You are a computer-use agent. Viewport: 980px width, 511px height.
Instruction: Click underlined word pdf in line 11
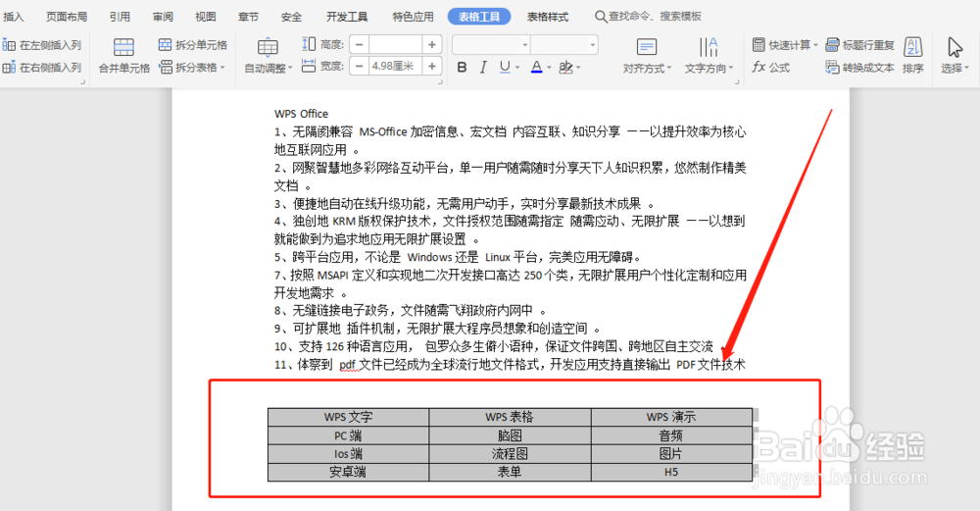point(347,365)
